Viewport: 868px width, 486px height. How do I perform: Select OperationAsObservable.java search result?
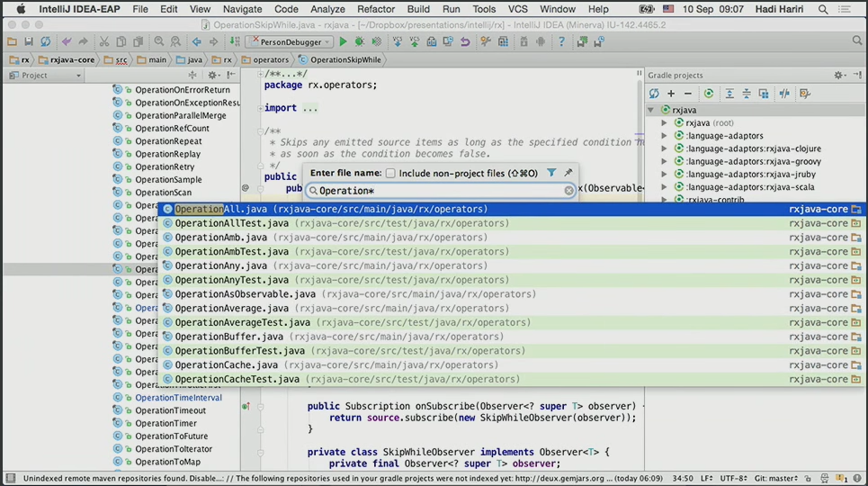512,294
